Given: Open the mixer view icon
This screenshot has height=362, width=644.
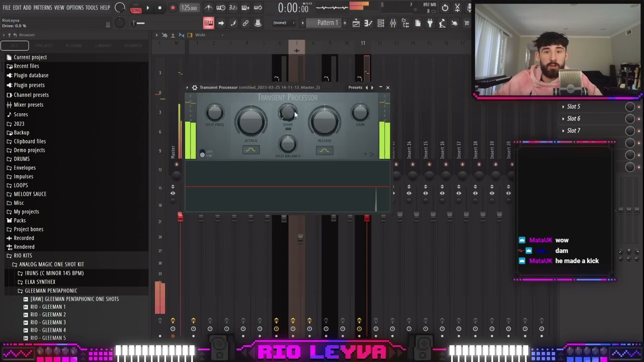Looking at the screenshot, I should click(x=393, y=23).
